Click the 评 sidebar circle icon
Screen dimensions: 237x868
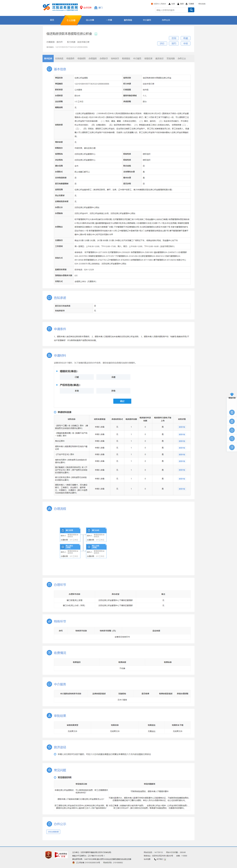point(232,448)
